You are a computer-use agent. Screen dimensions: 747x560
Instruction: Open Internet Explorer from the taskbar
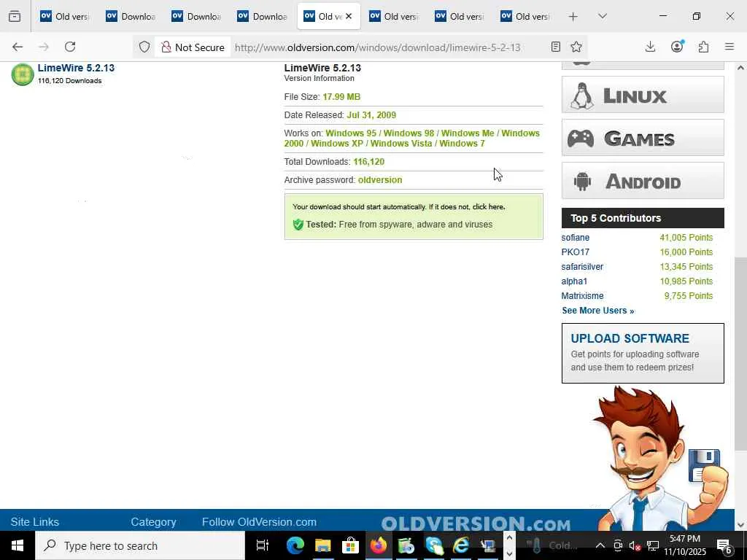point(461,545)
